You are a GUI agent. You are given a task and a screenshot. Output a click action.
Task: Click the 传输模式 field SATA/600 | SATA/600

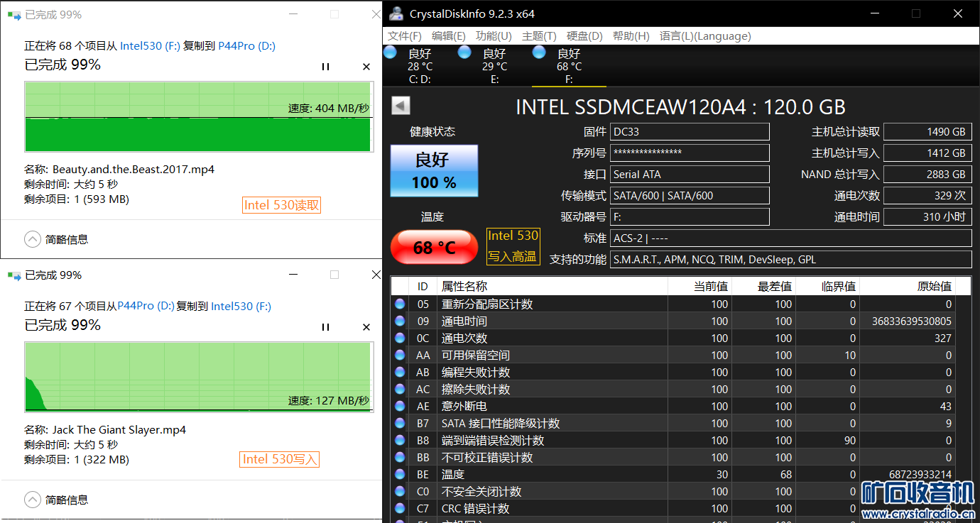690,196
